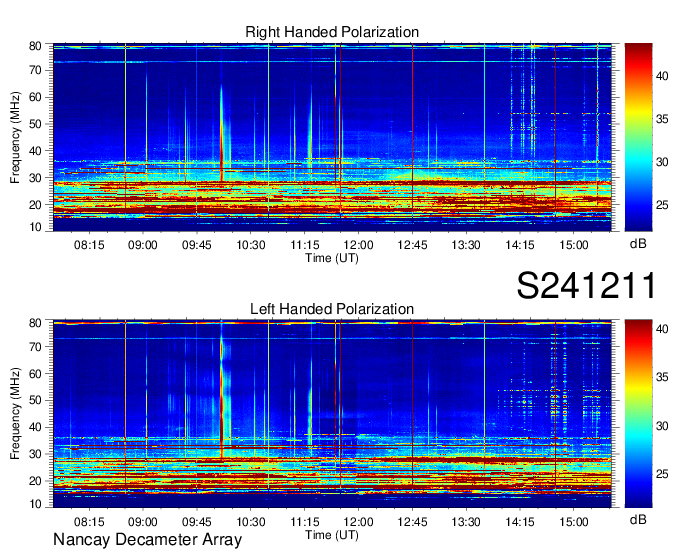Select the "S241211" observation label
The image size is (680, 552).
(x=586, y=285)
